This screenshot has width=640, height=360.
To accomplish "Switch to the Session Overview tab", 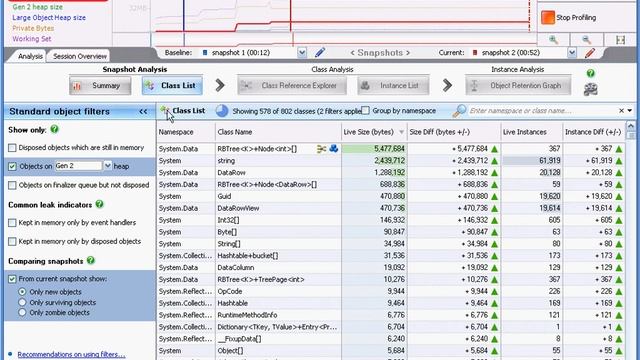I will click(80, 56).
